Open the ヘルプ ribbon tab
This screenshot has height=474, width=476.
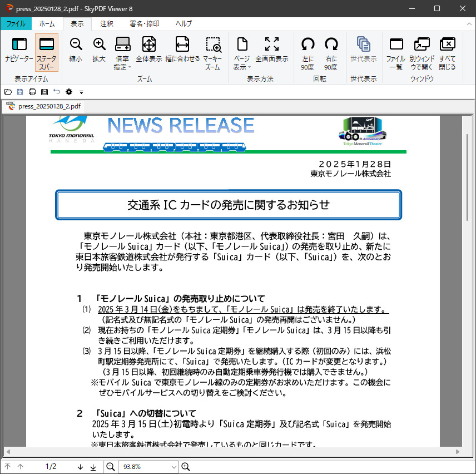(184, 24)
